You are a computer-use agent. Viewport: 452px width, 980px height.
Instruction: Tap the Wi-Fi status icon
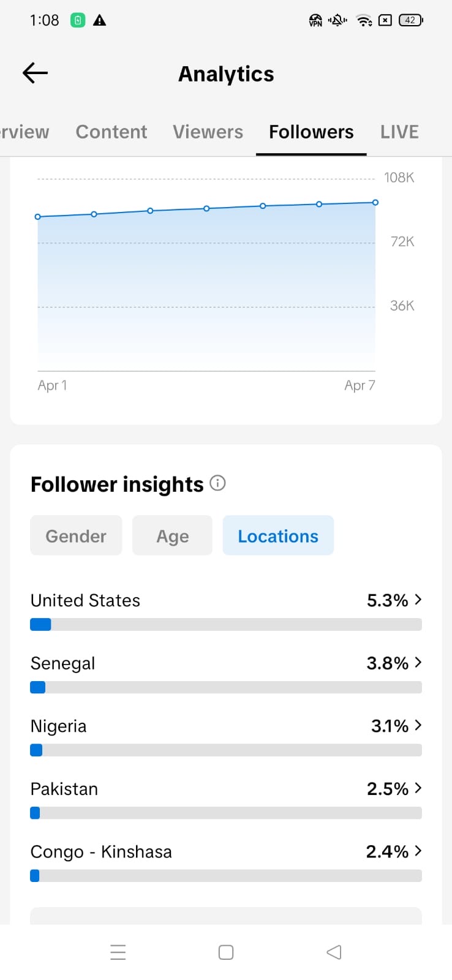(364, 21)
